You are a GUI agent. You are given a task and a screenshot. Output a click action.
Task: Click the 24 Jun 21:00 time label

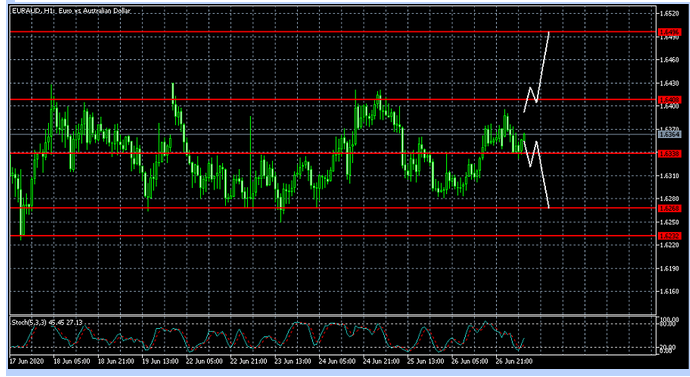pos(381,361)
